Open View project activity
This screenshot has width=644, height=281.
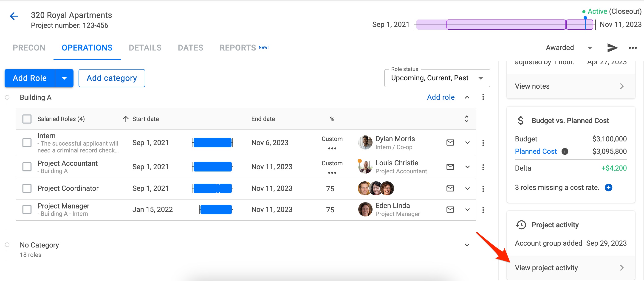pos(546,267)
